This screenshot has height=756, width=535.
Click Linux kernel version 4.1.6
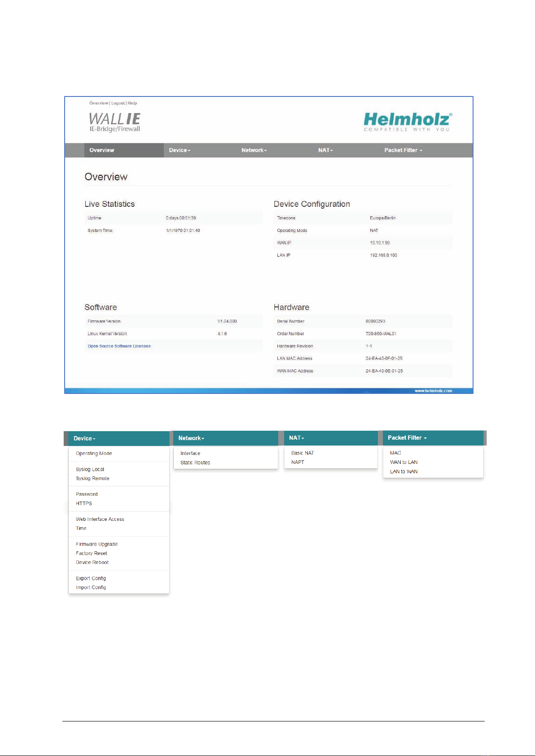pyautogui.click(x=222, y=334)
